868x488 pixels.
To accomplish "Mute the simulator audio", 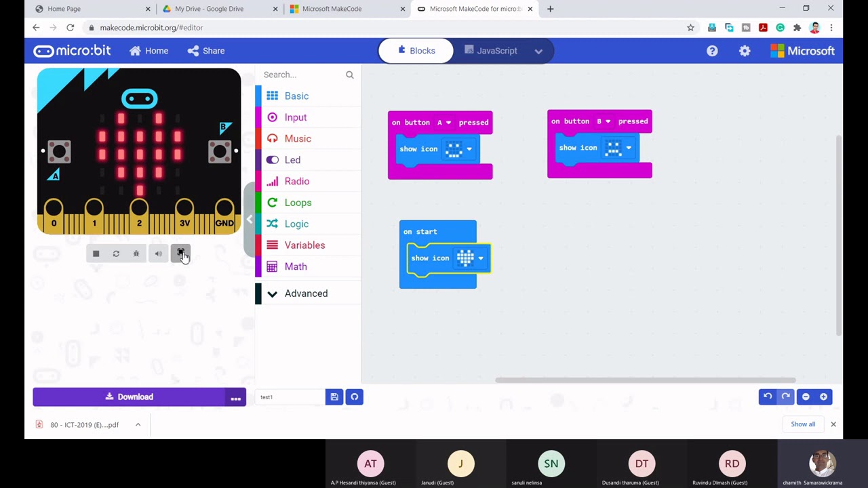I will [158, 253].
